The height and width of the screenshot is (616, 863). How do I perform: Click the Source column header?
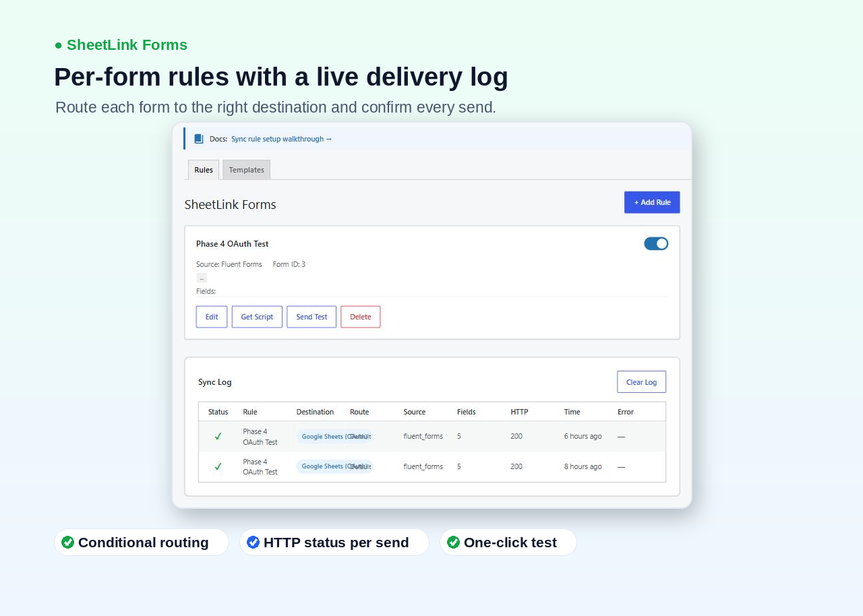tap(415, 412)
